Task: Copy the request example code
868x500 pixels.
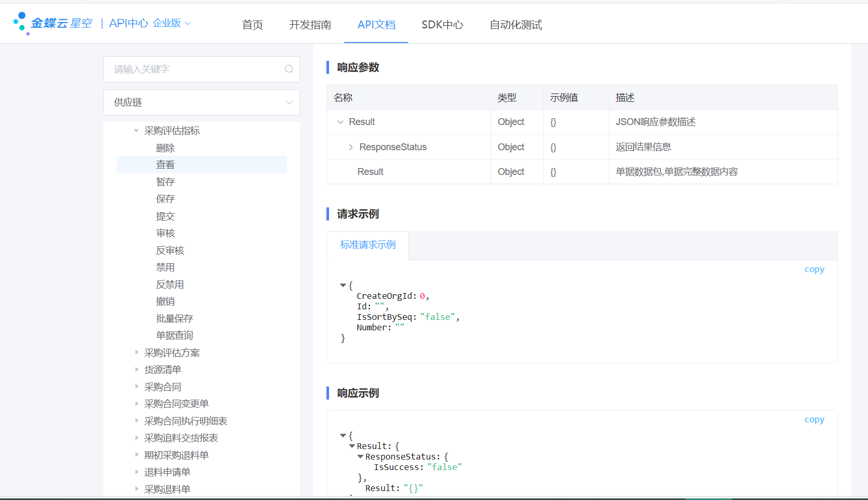Action: pyautogui.click(x=814, y=269)
